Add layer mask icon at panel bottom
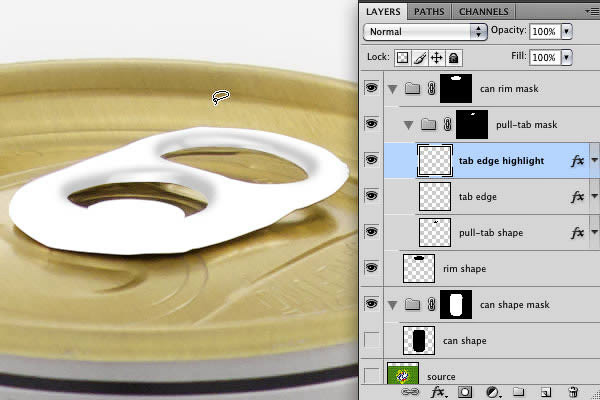This screenshot has width=600, height=400. click(x=465, y=392)
